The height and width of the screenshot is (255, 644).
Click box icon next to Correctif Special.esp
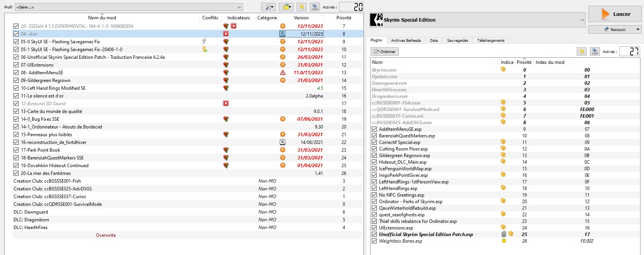tap(503, 142)
